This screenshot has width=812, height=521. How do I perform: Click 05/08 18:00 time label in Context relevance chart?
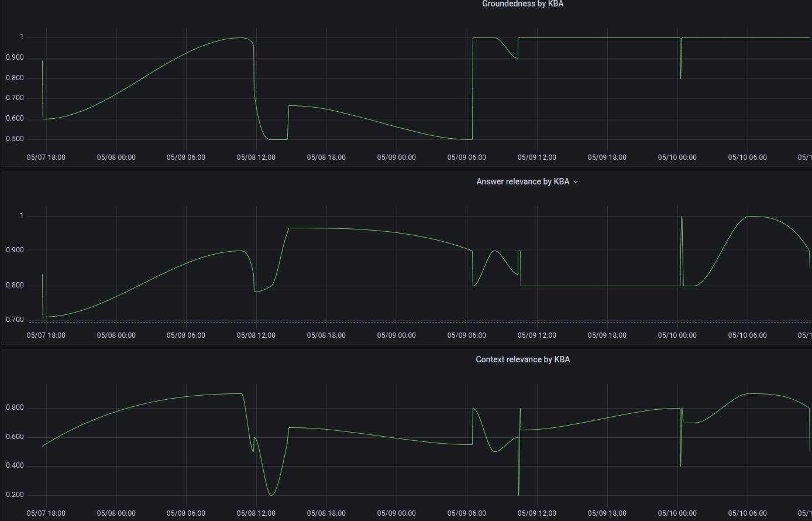pos(326,513)
